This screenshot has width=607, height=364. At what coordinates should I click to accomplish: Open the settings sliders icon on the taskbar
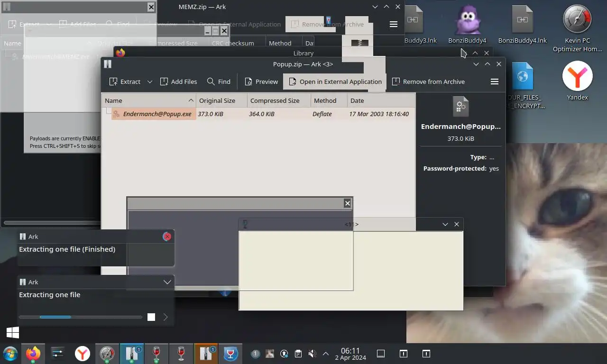pos(58,354)
